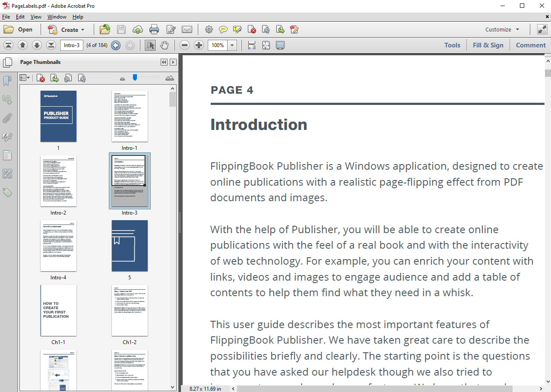Select the Hand pan tool
The height and width of the screenshot is (392, 551).
[164, 45]
